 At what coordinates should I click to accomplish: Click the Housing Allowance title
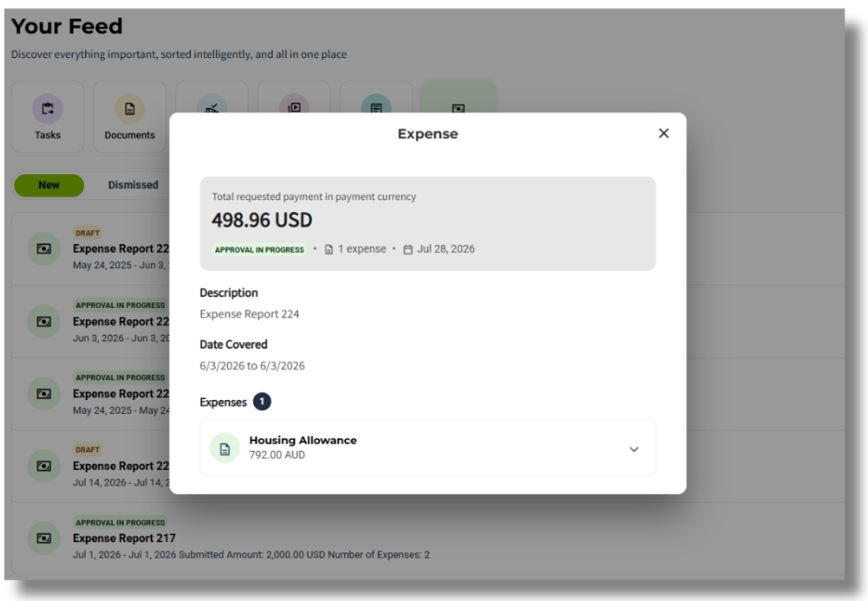tap(303, 441)
